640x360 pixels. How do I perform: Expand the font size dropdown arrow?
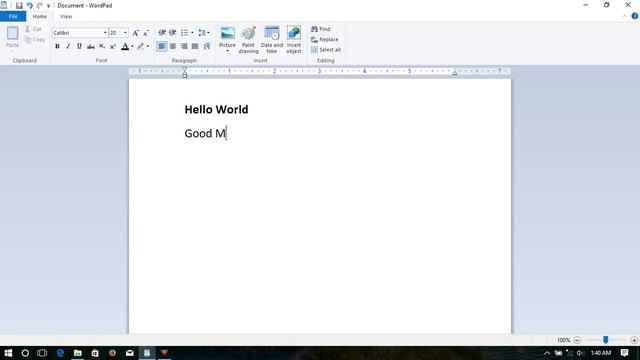coord(125,33)
